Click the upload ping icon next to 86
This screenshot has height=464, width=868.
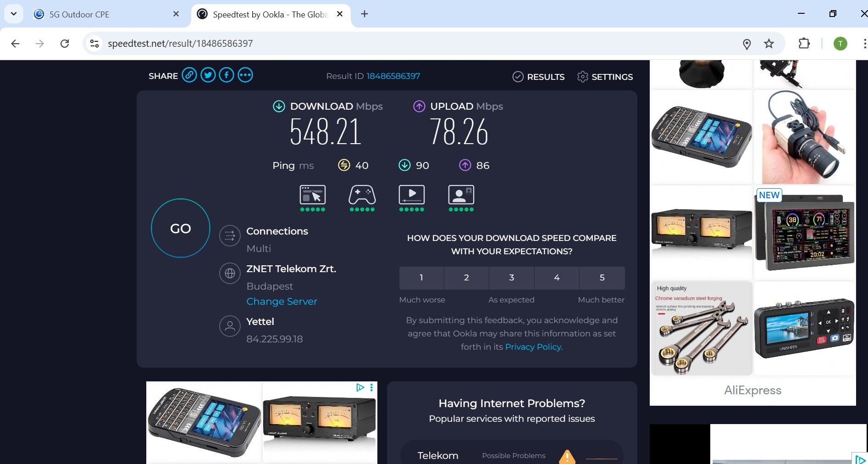(465, 165)
